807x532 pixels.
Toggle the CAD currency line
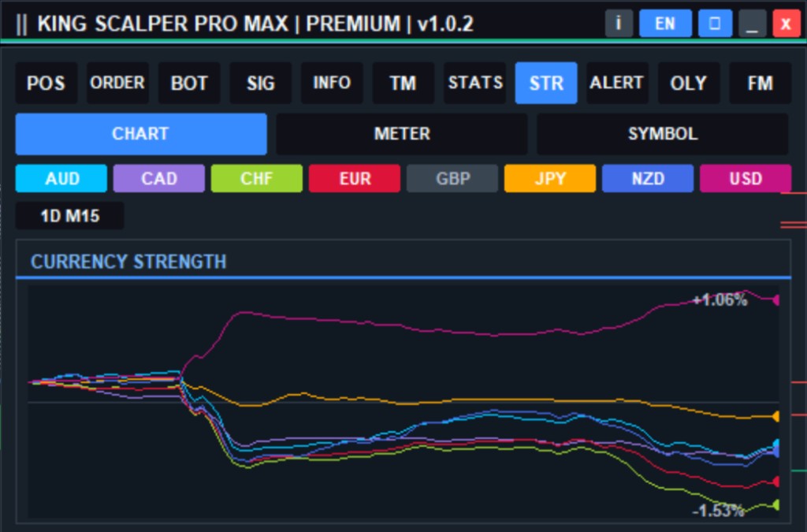[159, 179]
